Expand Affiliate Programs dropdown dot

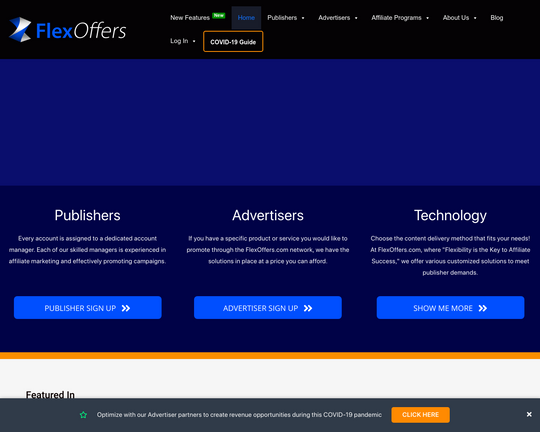(x=428, y=18)
